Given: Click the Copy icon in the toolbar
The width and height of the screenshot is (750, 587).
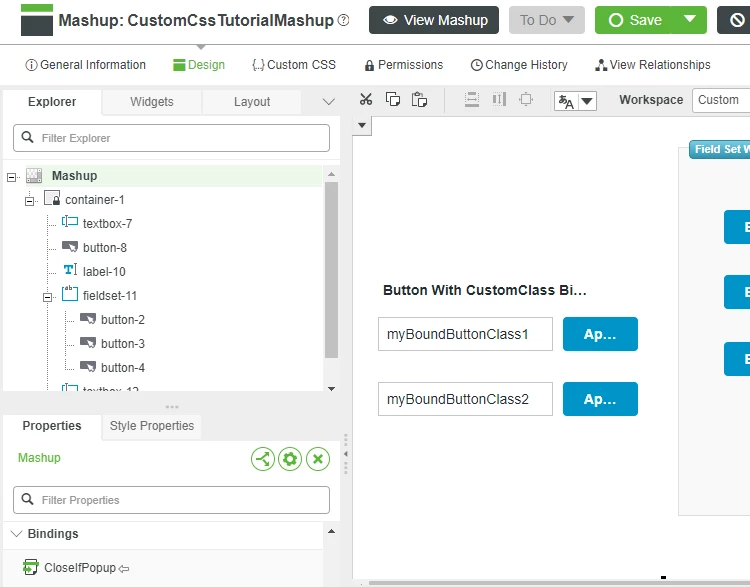Looking at the screenshot, I should [x=393, y=100].
